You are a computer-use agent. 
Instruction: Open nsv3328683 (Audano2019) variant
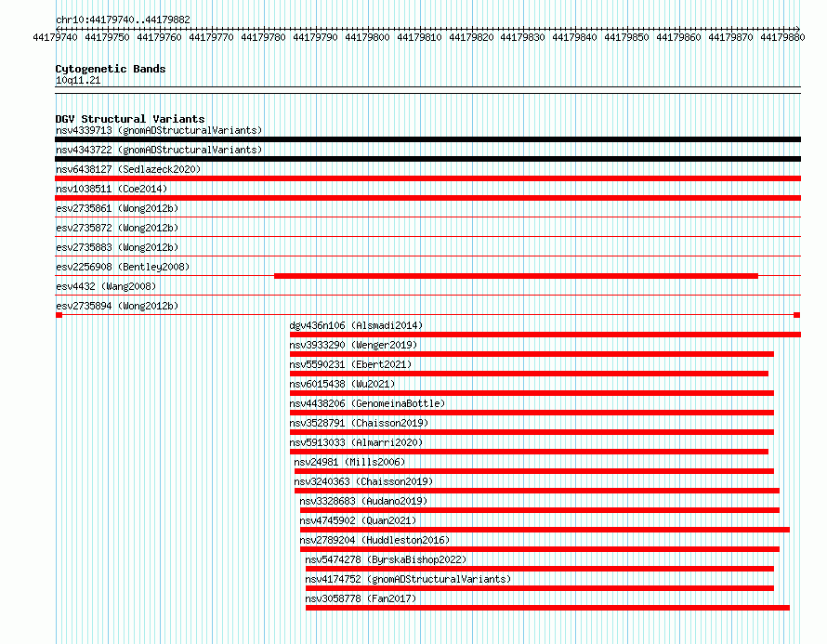[x=363, y=501]
